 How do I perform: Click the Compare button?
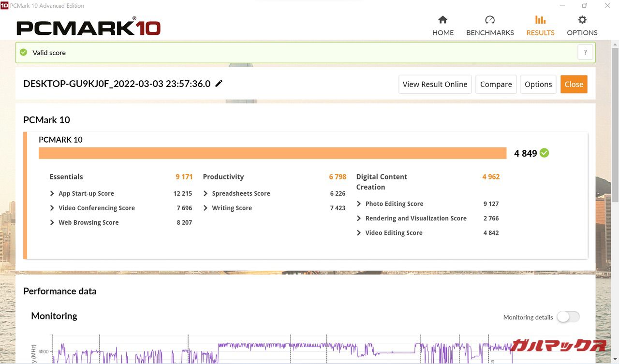(x=496, y=84)
